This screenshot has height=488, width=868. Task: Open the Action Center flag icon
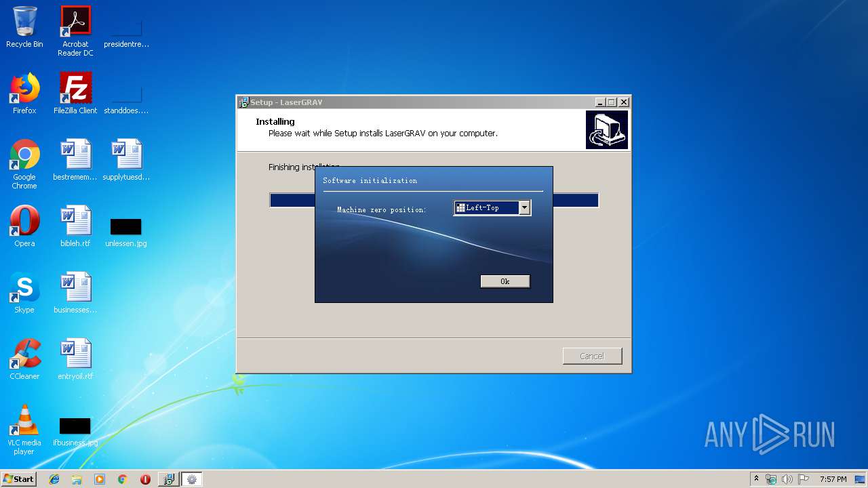pos(804,479)
